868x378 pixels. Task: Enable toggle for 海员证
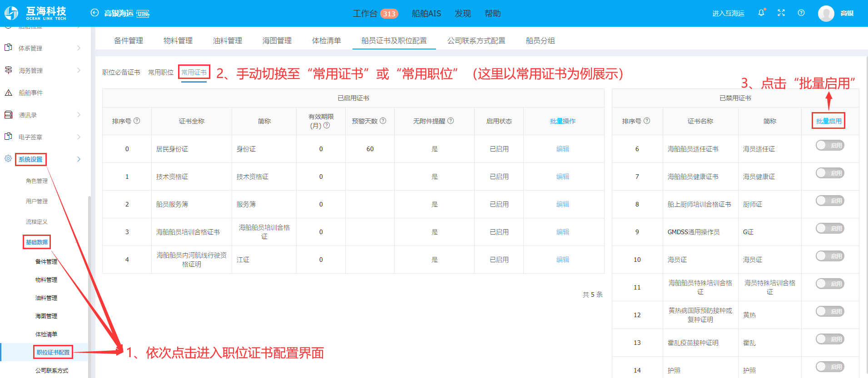coord(830,256)
